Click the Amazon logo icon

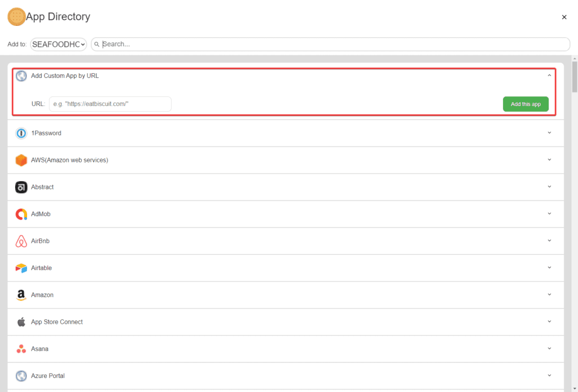21,295
